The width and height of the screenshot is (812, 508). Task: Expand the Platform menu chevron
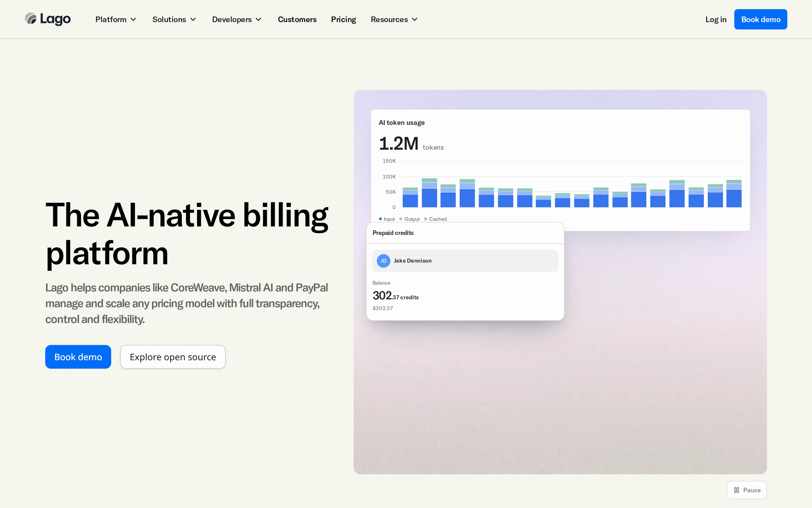133,19
